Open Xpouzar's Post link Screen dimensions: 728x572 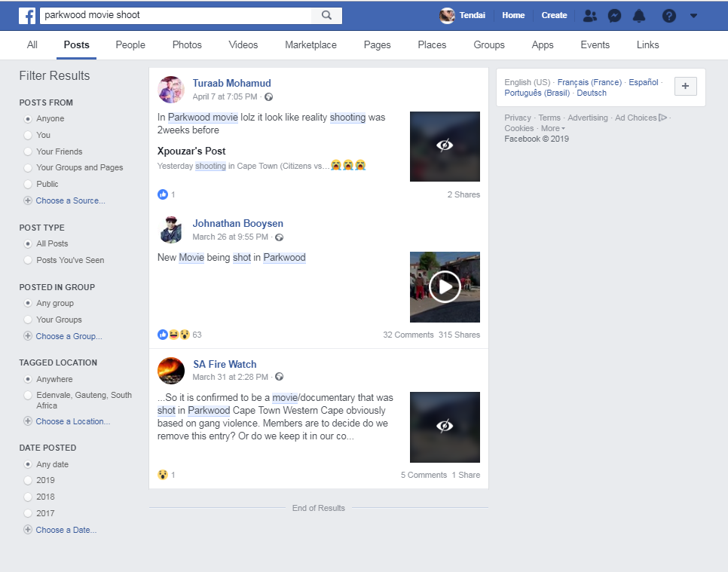(x=191, y=151)
